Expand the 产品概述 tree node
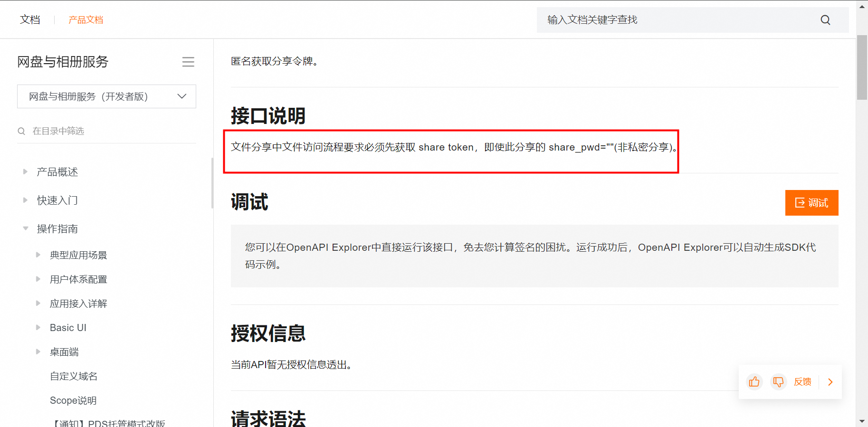 25,171
